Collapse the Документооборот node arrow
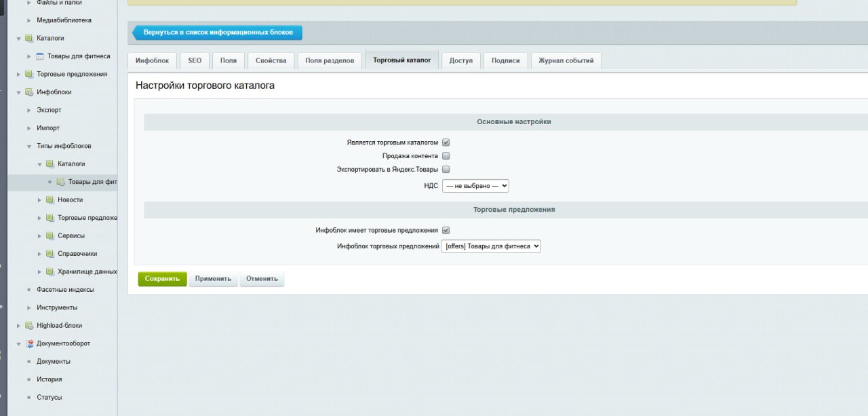 click(x=19, y=343)
